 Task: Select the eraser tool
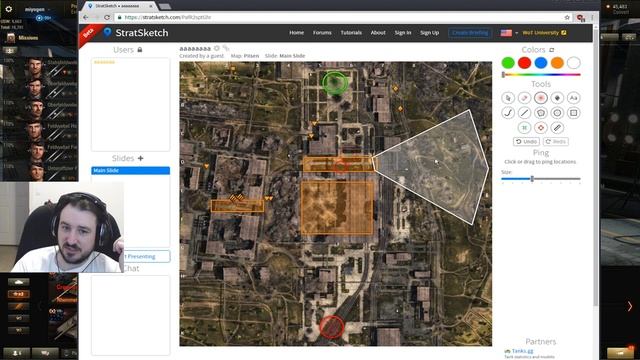click(x=524, y=98)
